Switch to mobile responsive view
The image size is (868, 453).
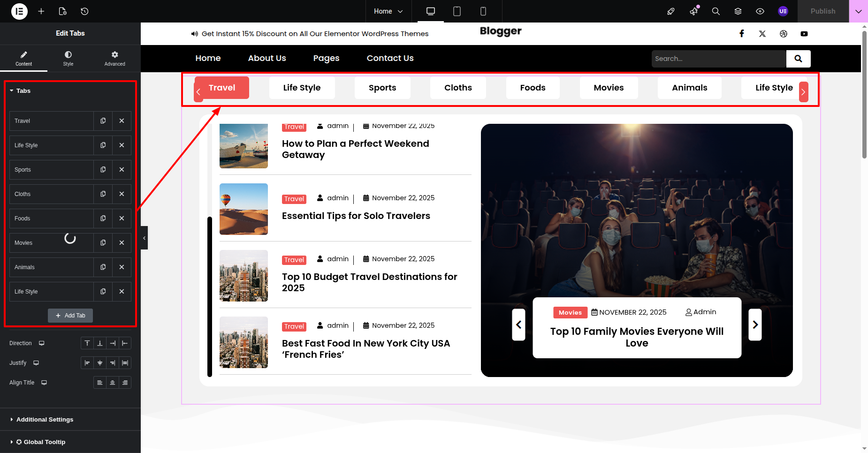tap(483, 11)
